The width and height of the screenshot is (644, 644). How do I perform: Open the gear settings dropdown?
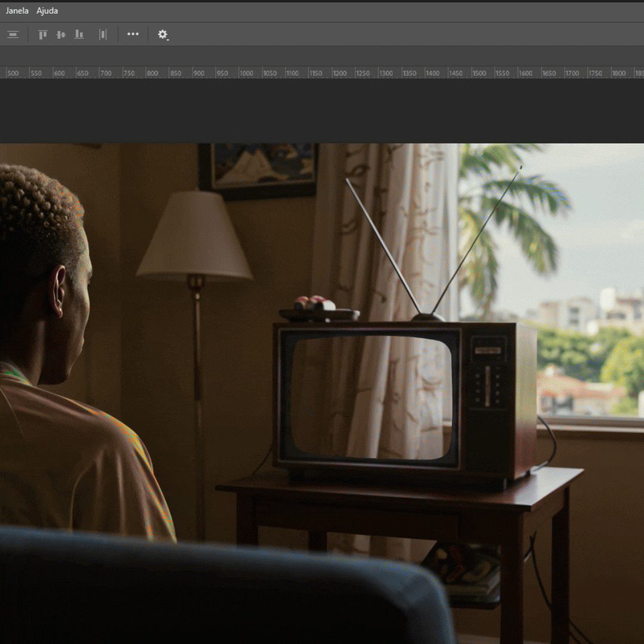(163, 35)
